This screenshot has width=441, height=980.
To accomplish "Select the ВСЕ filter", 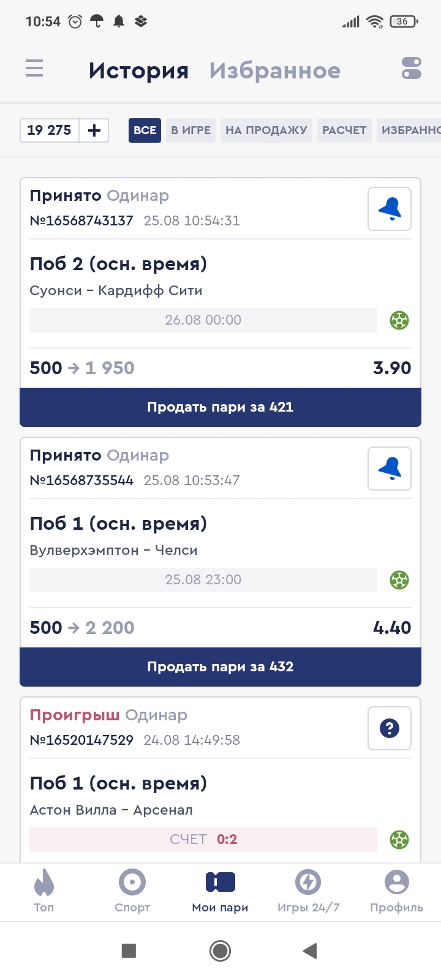I will 145,130.
